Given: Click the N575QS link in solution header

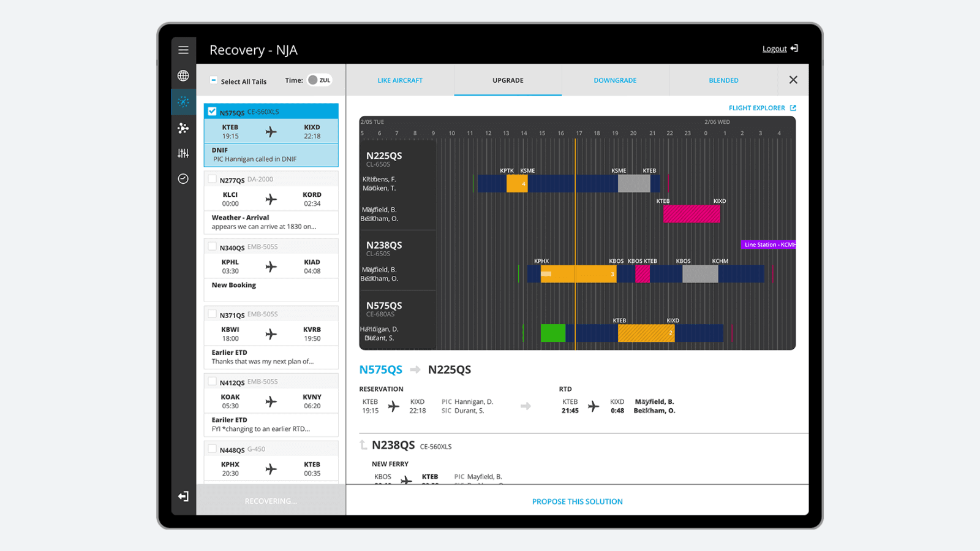Looking at the screenshot, I should [x=380, y=370].
